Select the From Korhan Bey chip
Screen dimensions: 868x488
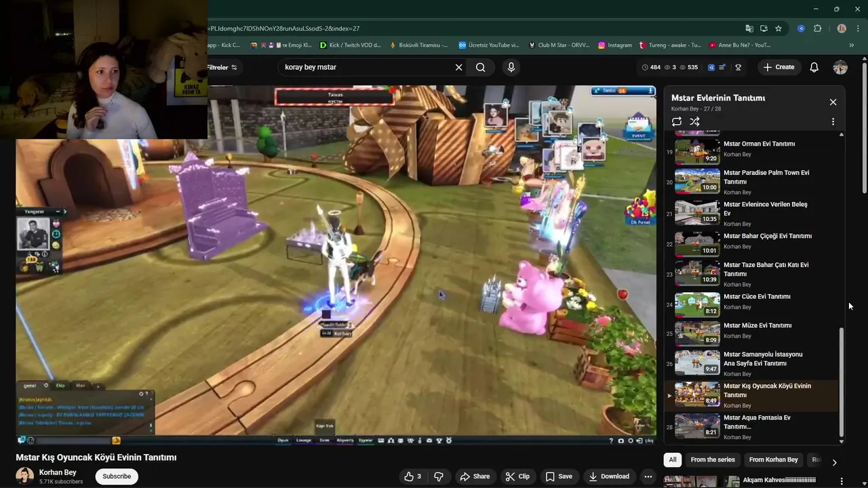(773, 460)
